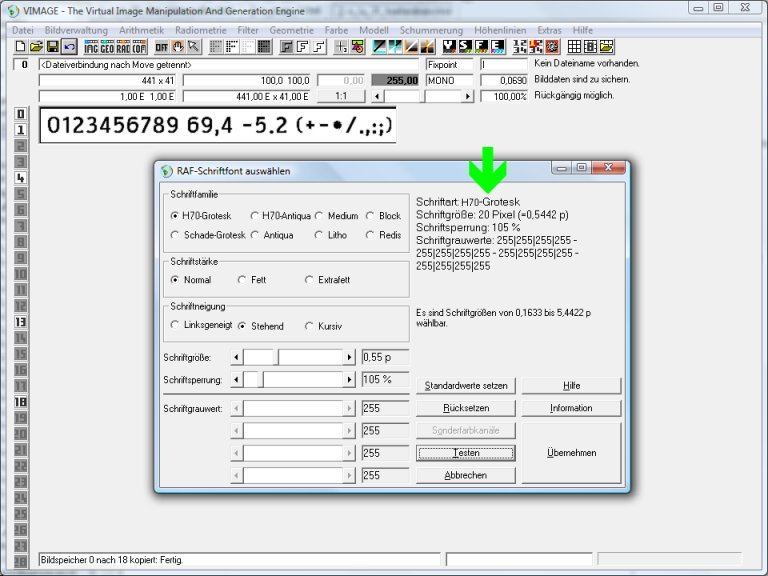Click the Testen button
The image size is (768, 576).
tap(466, 453)
